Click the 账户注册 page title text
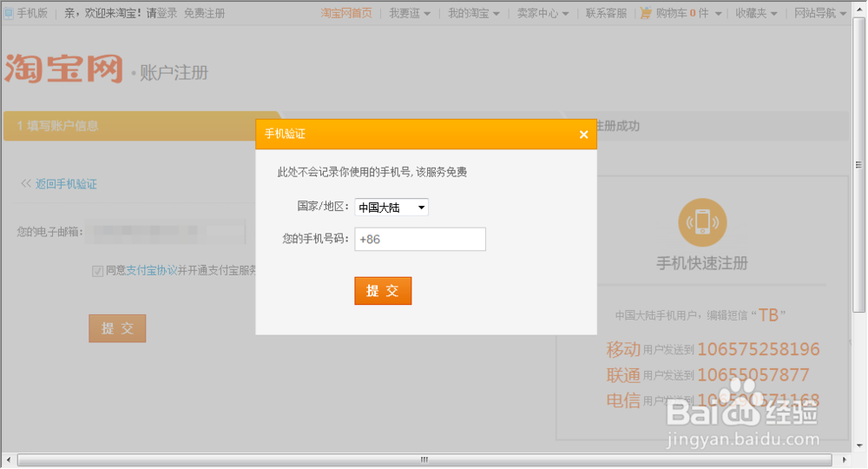Image resolution: width=868 pixels, height=469 pixels. point(174,73)
